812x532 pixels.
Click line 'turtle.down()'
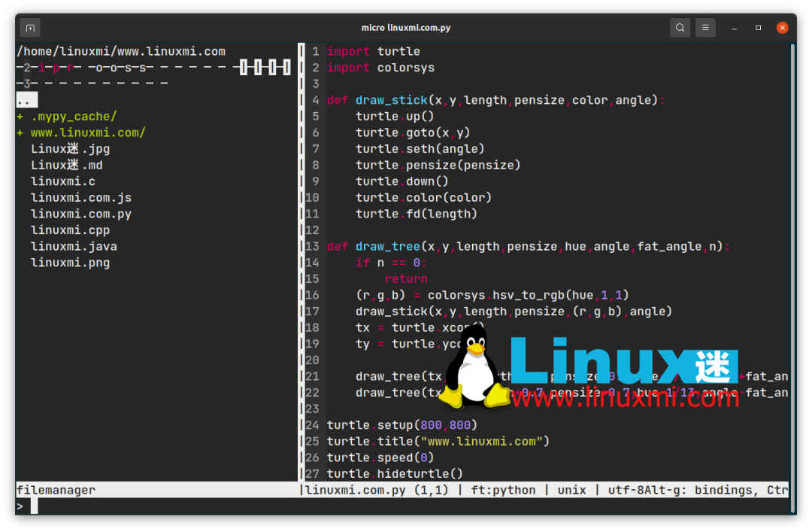click(x=401, y=181)
